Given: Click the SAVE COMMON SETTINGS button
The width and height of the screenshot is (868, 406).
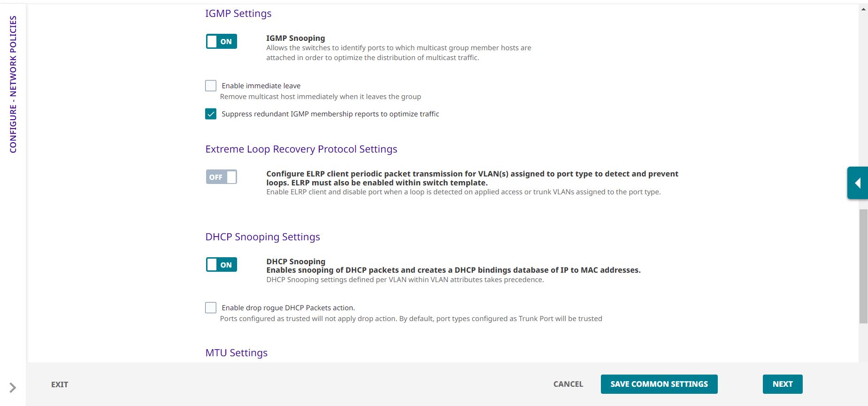Looking at the screenshot, I should click(x=659, y=384).
